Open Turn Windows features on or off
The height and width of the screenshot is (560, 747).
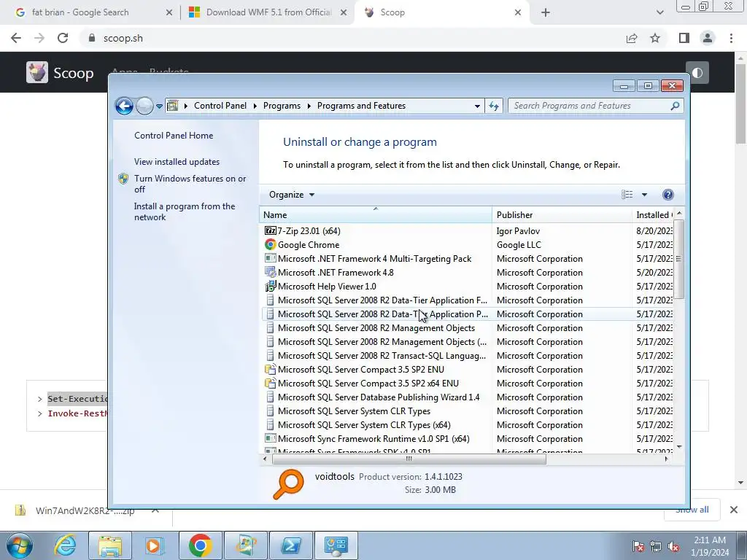pos(190,184)
